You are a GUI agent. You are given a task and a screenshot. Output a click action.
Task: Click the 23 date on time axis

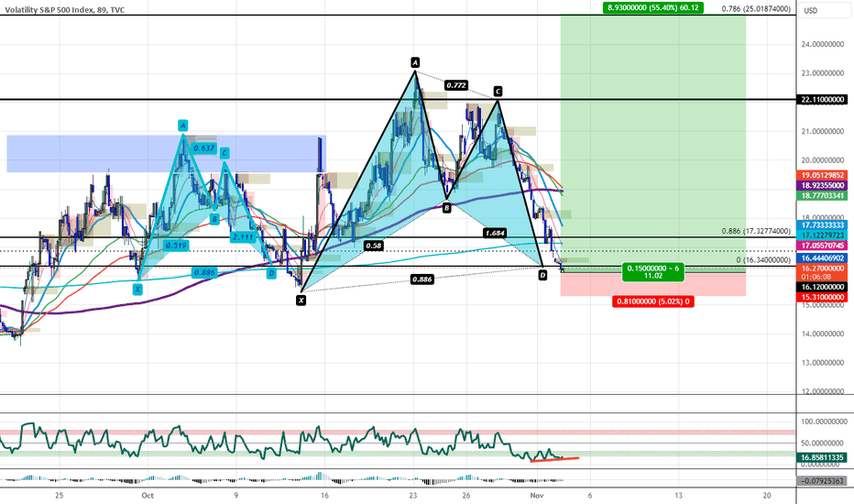tap(413, 495)
